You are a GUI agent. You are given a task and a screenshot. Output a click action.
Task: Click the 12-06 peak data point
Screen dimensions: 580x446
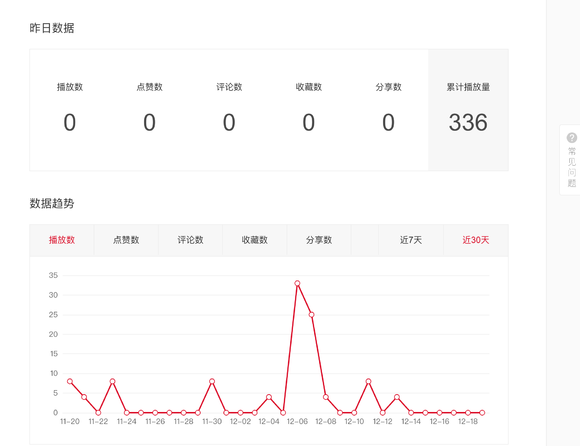[297, 283]
